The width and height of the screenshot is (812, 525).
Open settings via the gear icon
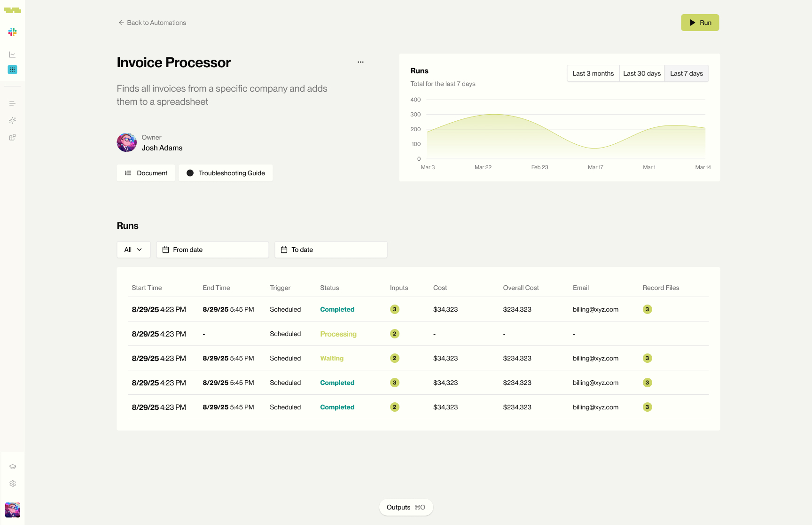pos(12,484)
